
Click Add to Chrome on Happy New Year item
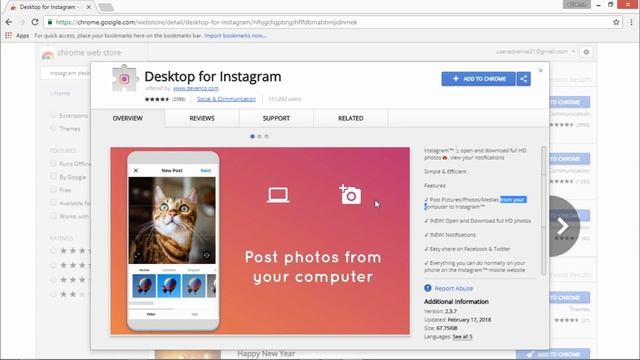[x=553, y=354]
